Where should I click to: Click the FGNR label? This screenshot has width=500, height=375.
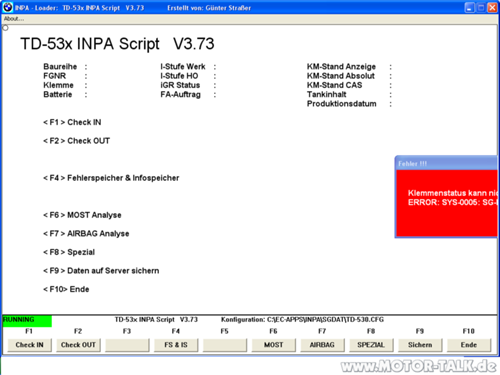coord(55,76)
